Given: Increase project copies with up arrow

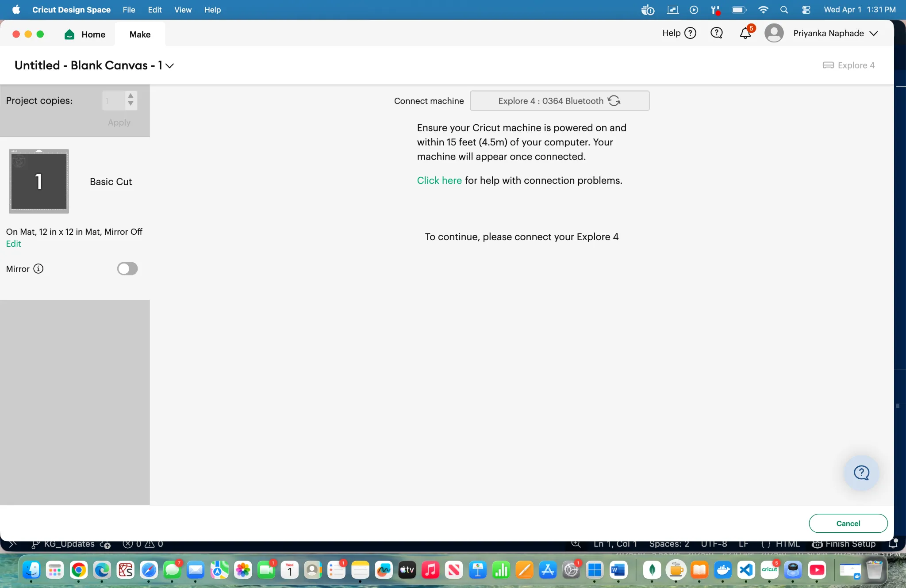Looking at the screenshot, I should click(x=131, y=95).
